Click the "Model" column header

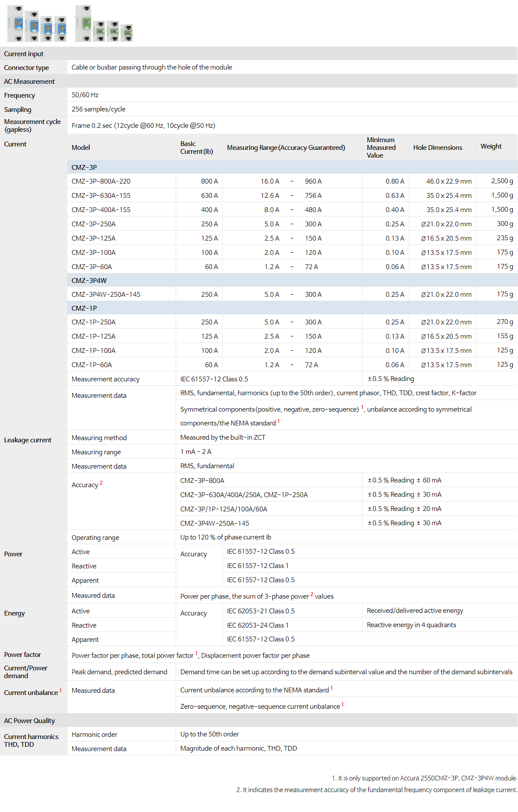81,148
